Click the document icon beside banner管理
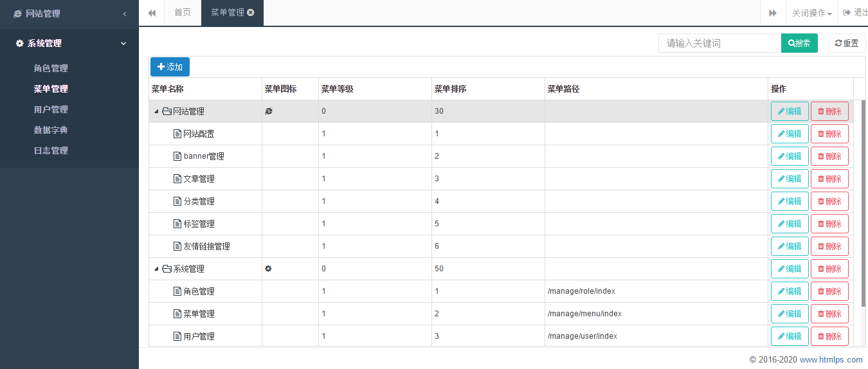 coord(177,156)
